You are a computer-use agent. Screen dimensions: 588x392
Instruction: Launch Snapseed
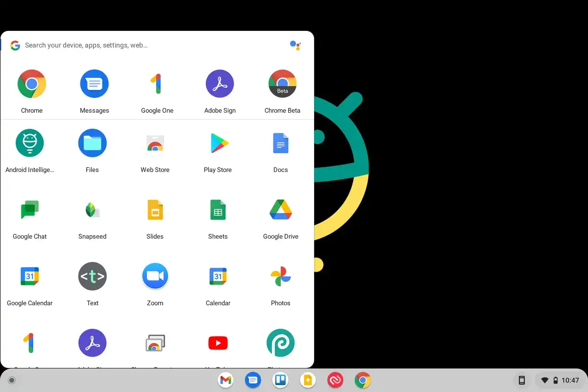(93, 210)
